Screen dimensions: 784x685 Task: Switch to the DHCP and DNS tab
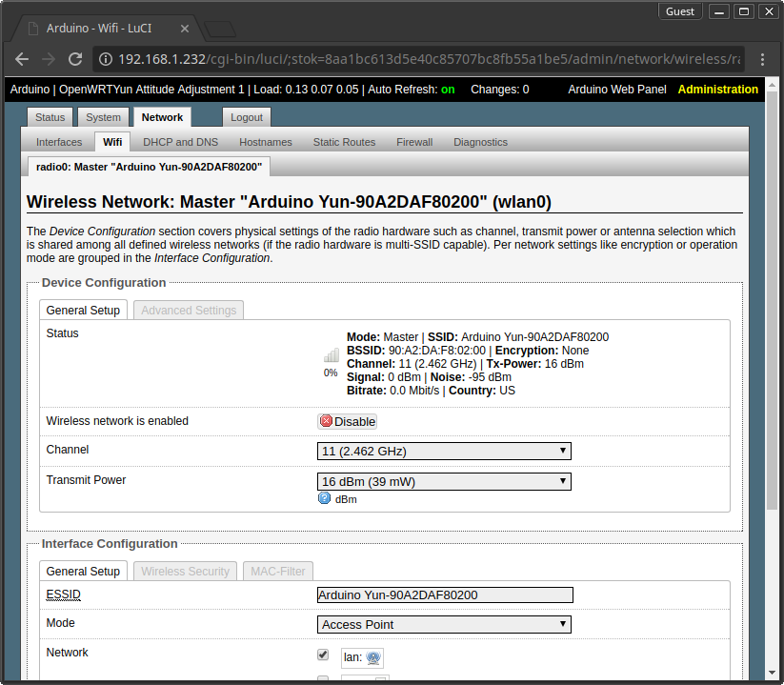coord(180,142)
